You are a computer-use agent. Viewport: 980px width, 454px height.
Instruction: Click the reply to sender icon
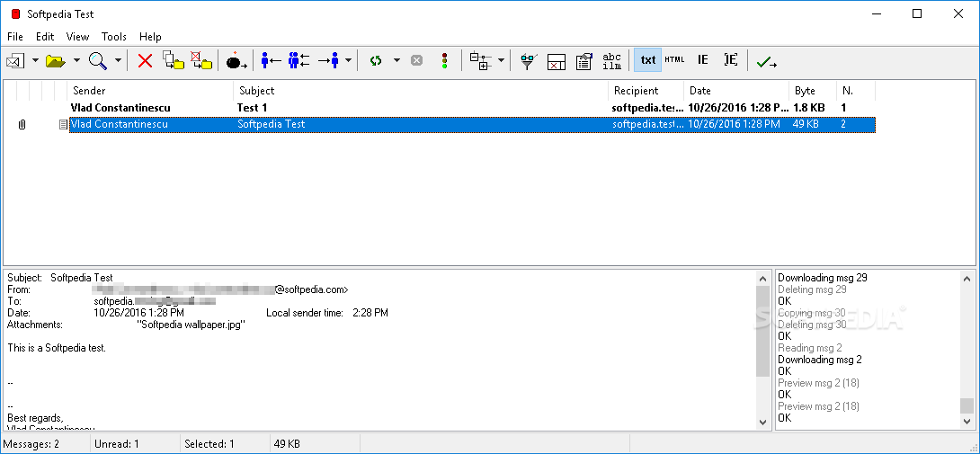coord(272,60)
